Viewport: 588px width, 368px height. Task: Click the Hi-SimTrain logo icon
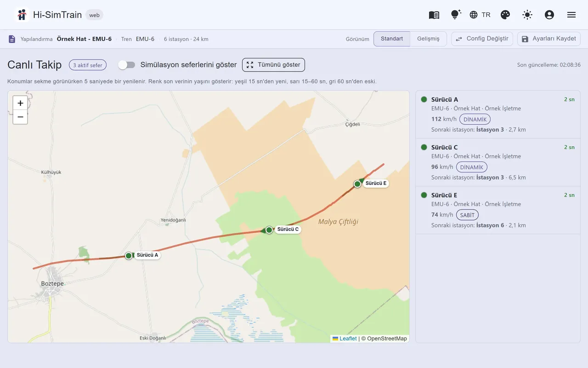(22, 15)
